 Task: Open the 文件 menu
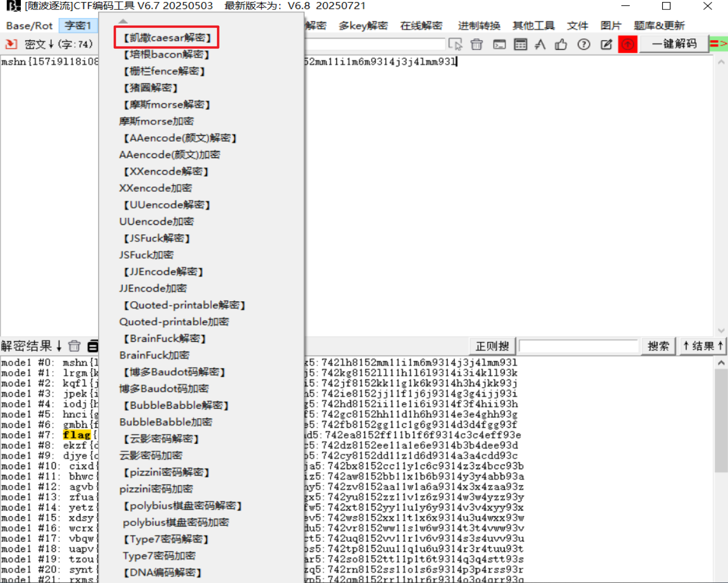(x=577, y=26)
